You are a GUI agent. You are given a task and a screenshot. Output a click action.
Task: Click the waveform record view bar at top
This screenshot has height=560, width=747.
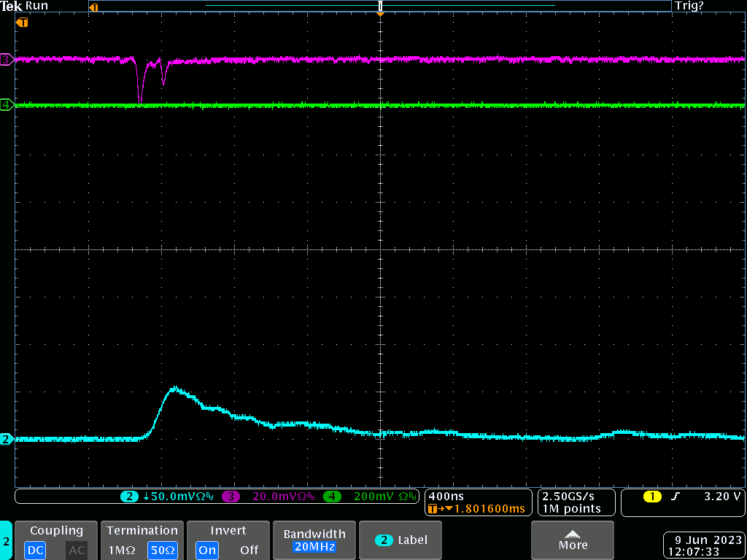click(379, 6)
